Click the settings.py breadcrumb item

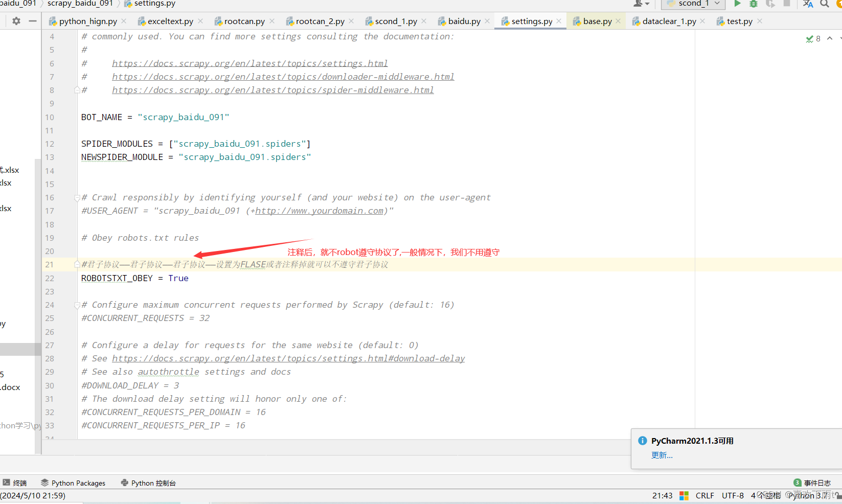[150, 4]
